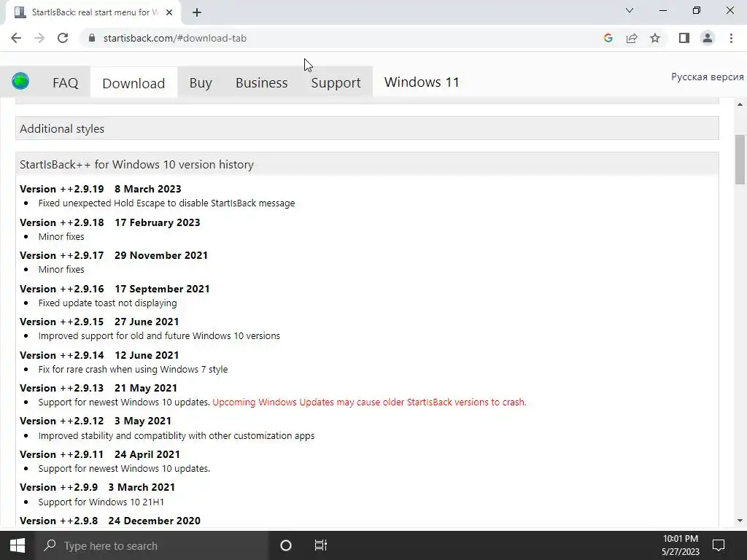The width and height of the screenshot is (747, 560).
Task: Collapse the StartIsBack++ for Windows 10 version history header
Action: tap(367, 164)
